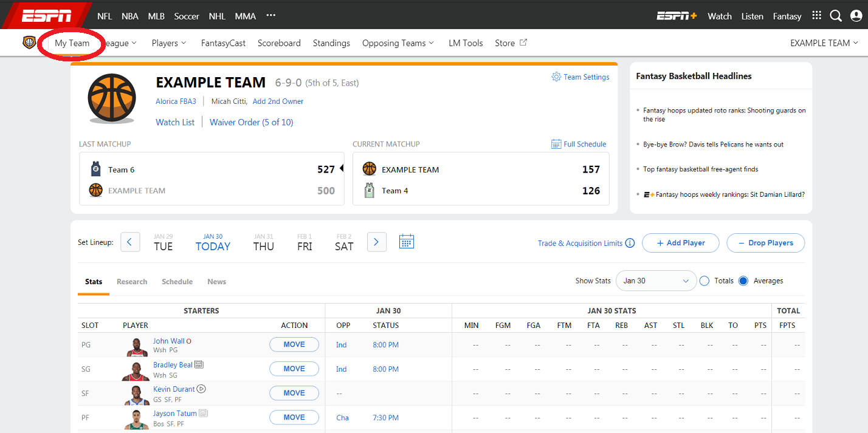Image resolution: width=868 pixels, height=433 pixels.
Task: Open the user profile icon
Action: 855,16
